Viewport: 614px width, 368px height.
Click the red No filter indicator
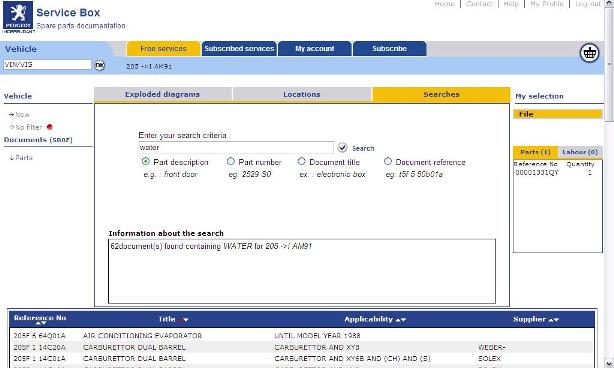point(50,127)
